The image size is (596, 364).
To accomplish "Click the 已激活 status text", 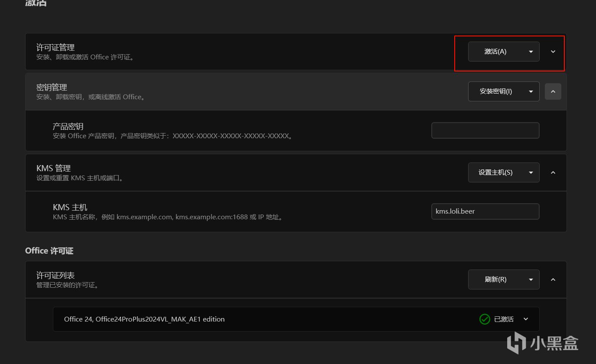I will (504, 319).
